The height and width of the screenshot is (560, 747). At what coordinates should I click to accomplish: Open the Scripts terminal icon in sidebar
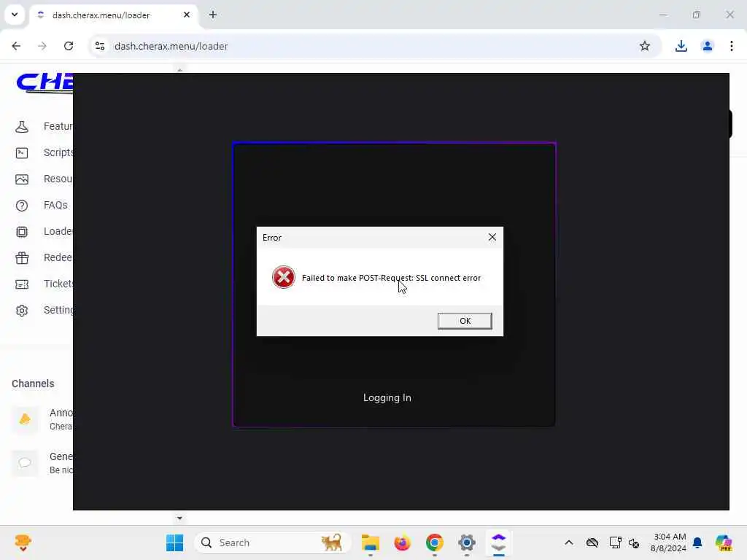pos(22,153)
